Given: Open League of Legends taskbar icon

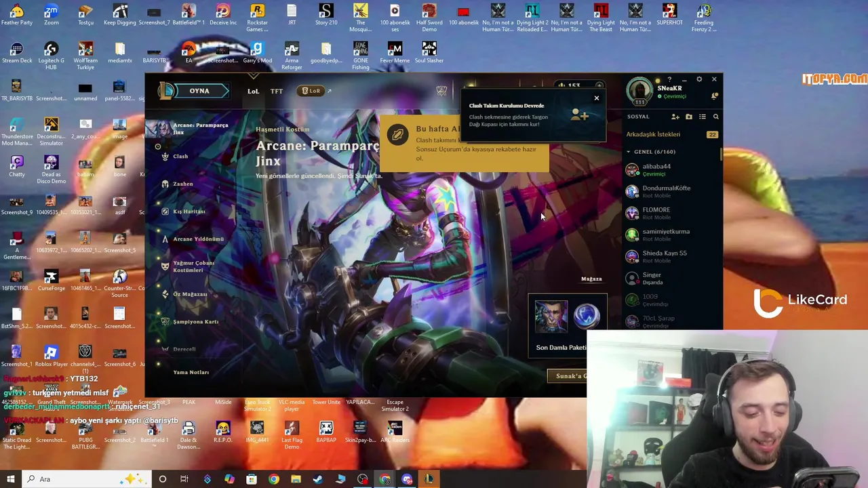Looking at the screenshot, I should 429,479.
